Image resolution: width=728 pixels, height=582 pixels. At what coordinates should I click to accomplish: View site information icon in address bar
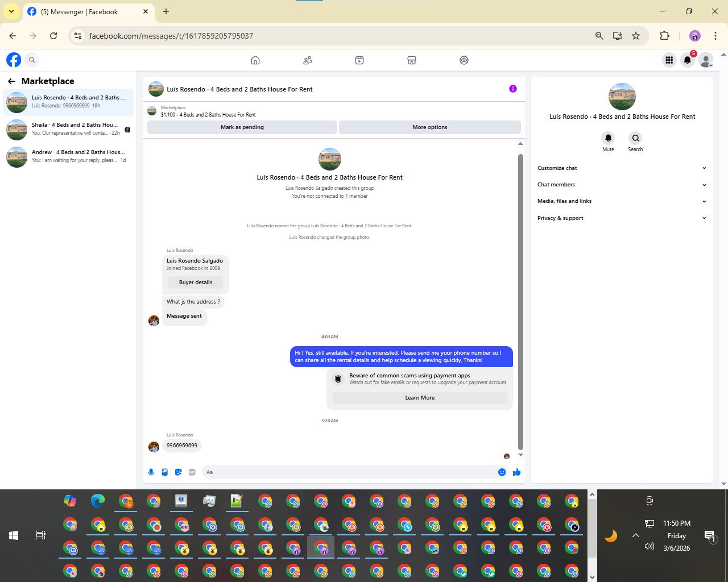[78, 36]
